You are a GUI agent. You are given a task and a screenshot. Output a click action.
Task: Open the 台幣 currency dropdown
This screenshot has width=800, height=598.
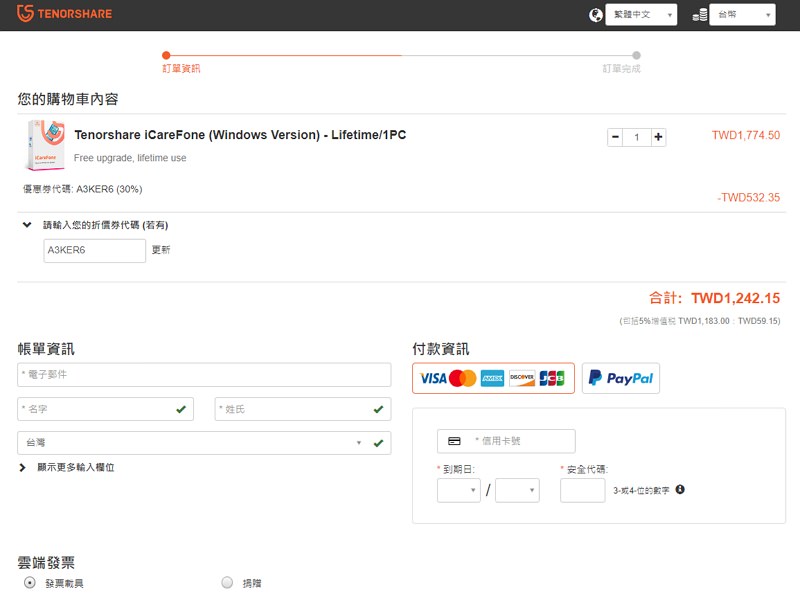pyautogui.click(x=743, y=14)
